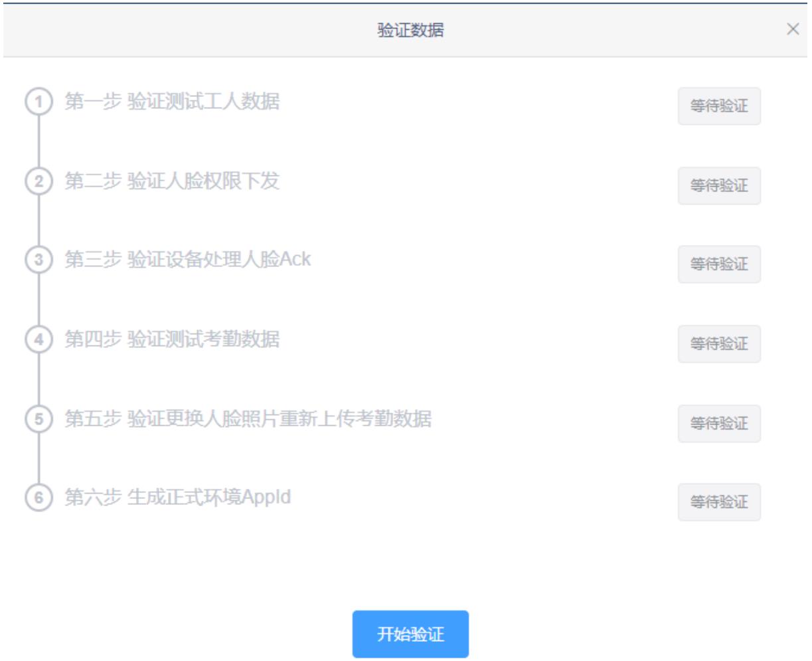Screen dimensions: 812x661
Task: Select the 第一步 验证测试工人数据 step label
Action: pyautogui.click(x=172, y=102)
